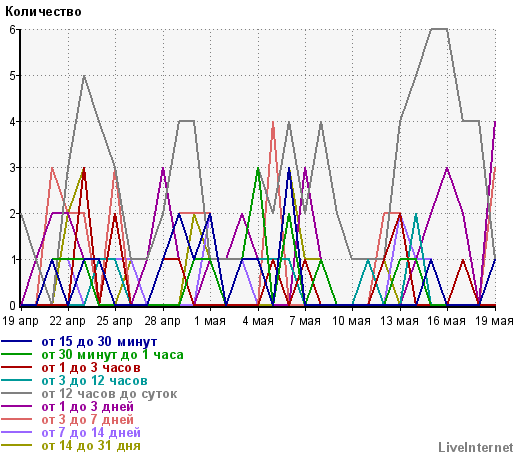520x457 pixels.
Task: Click gray line plateau at 6 near 16 мая
Action: tap(439, 29)
